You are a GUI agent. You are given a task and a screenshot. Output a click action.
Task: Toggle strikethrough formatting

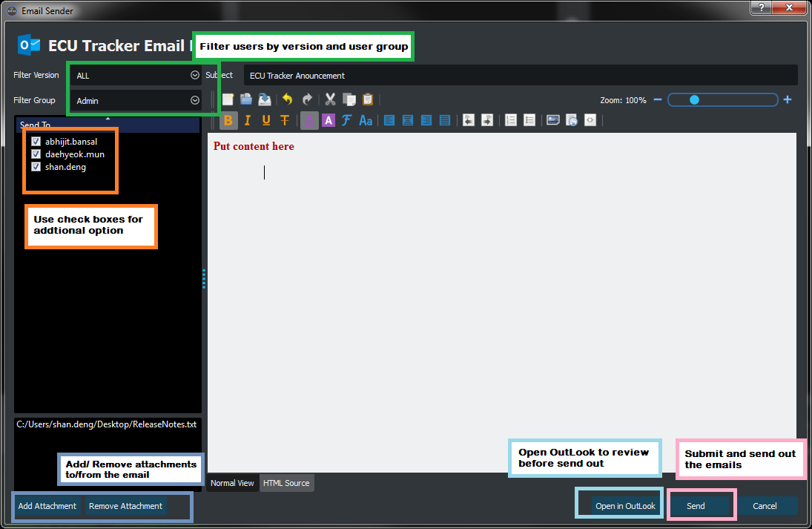point(285,120)
